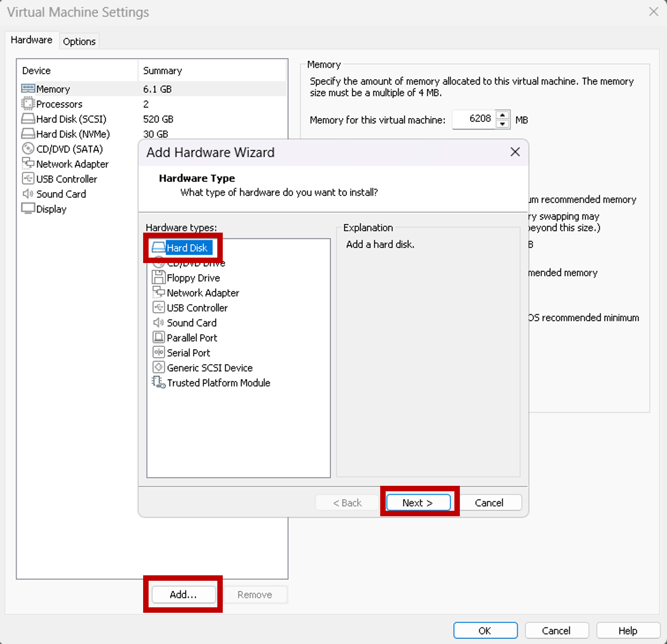667x644 pixels.
Task: Select Generic SCSI Device hardware type
Action: point(210,367)
